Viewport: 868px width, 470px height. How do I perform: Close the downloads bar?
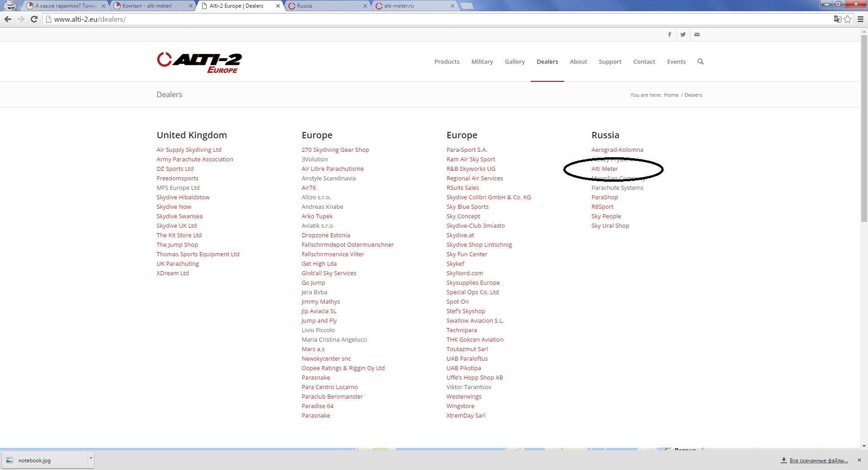point(860,460)
